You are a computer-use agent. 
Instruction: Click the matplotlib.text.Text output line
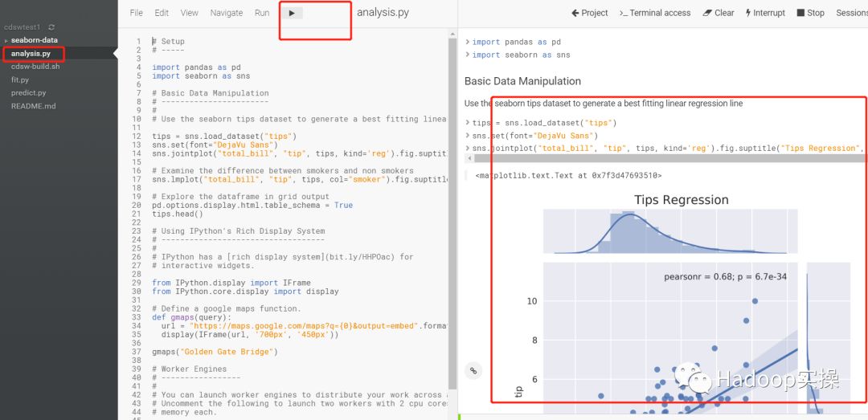[568, 175]
